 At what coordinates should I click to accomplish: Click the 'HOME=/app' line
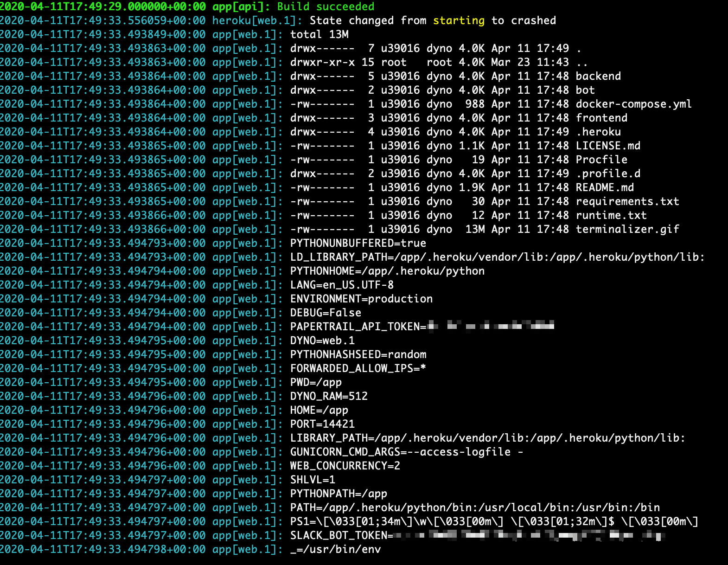point(319,410)
